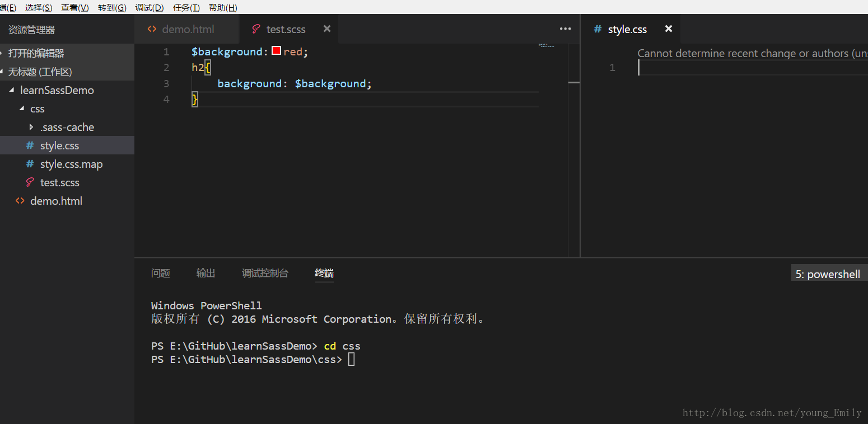
Task: Click the 资源管理器 explorer title
Action: tap(31, 30)
